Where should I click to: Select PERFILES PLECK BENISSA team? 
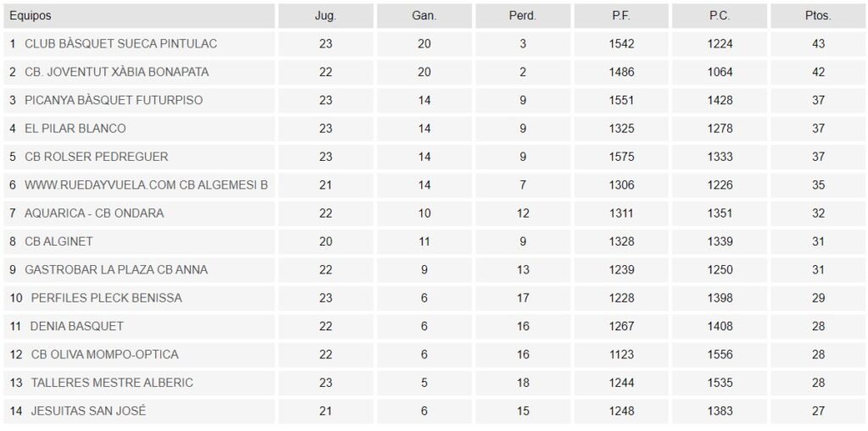pos(106,298)
